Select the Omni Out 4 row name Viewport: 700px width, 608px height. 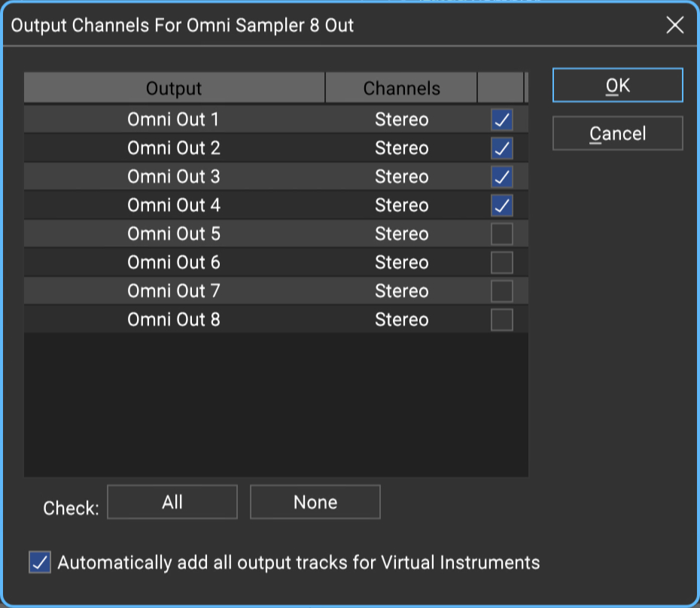click(174, 205)
